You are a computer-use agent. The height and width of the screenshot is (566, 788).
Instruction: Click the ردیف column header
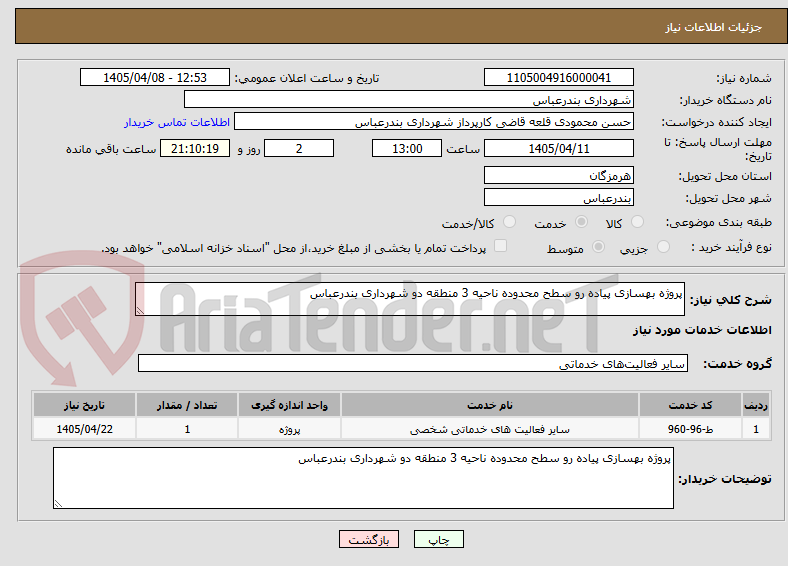(x=756, y=405)
